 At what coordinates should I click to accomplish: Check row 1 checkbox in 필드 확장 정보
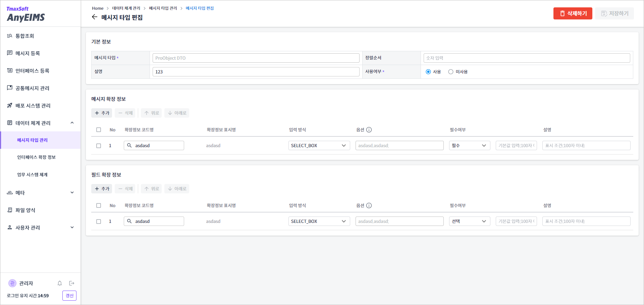pos(99,222)
